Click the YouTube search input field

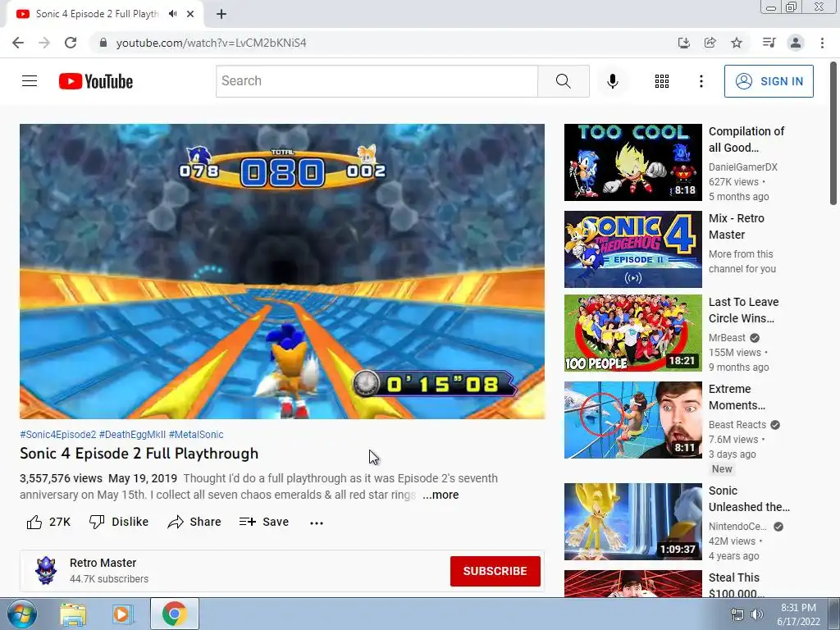pyautogui.click(x=377, y=81)
